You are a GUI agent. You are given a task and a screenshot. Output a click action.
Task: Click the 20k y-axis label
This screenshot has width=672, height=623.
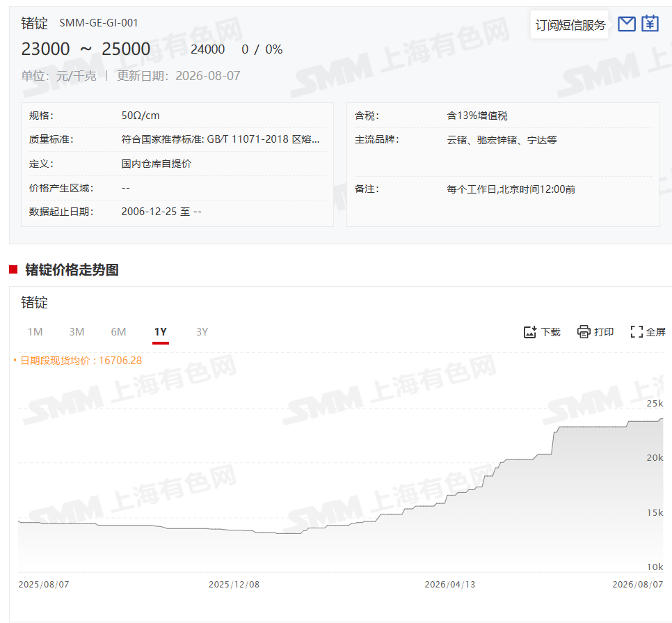(655, 457)
